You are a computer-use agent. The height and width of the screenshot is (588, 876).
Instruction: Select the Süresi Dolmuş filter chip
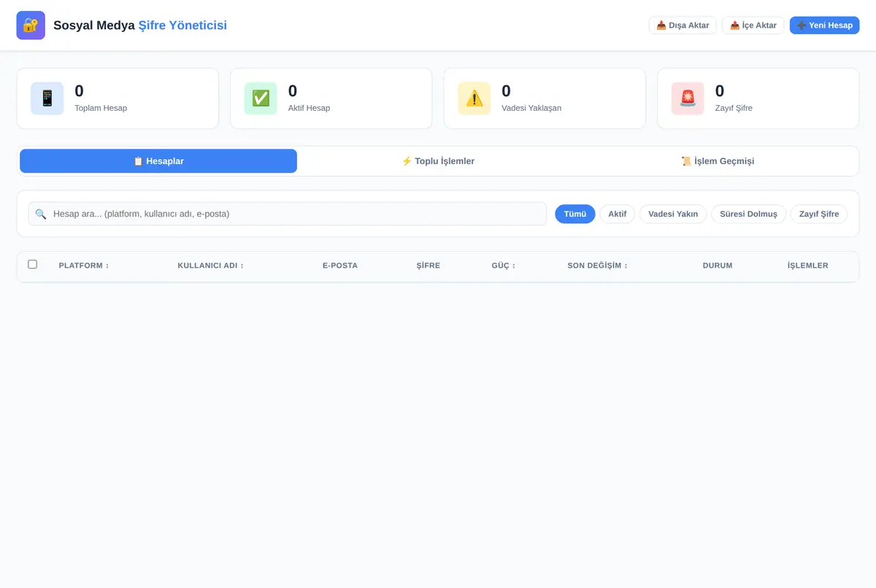tap(748, 214)
